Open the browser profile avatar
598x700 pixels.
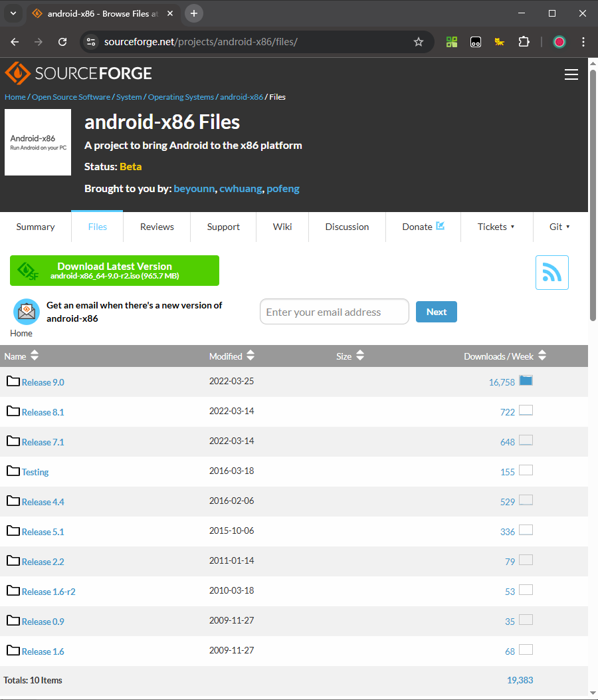tap(559, 42)
